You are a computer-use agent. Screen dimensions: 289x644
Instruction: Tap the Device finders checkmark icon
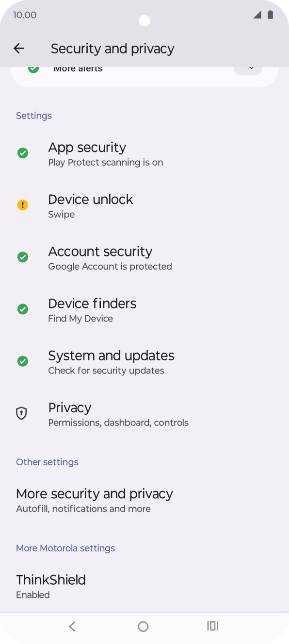coord(22,309)
